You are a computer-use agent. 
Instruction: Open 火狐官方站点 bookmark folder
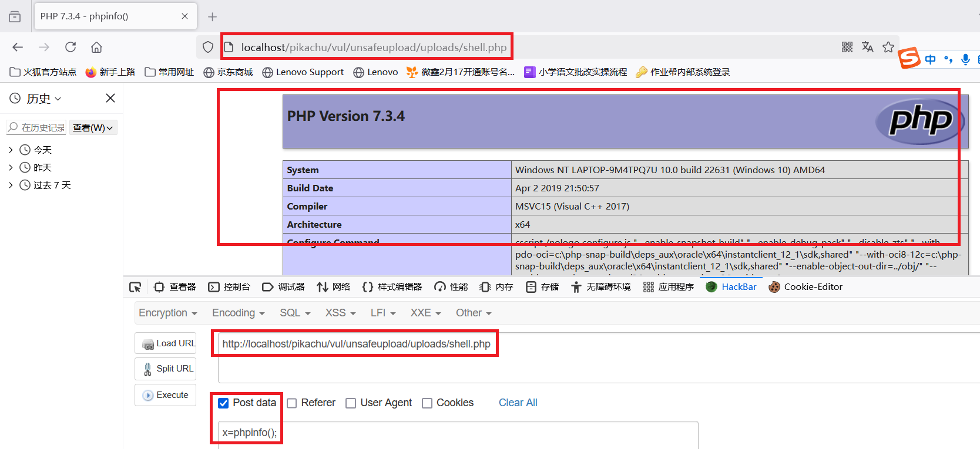[43, 72]
